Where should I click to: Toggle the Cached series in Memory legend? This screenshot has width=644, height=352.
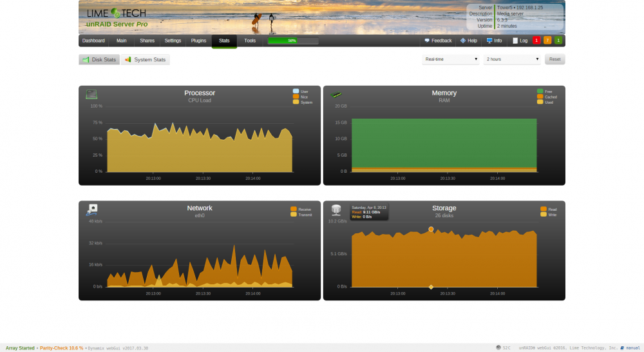(547, 97)
